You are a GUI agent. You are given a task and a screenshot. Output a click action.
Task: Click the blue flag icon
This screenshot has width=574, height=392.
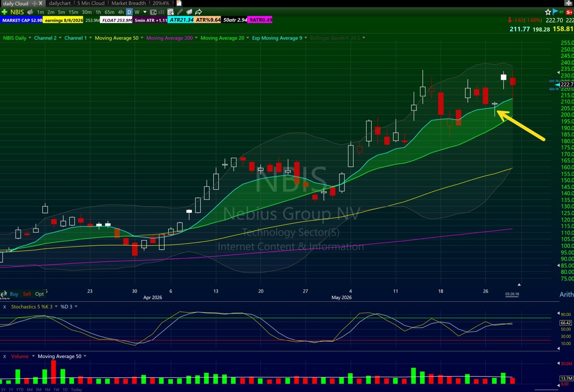(x=556, y=12)
